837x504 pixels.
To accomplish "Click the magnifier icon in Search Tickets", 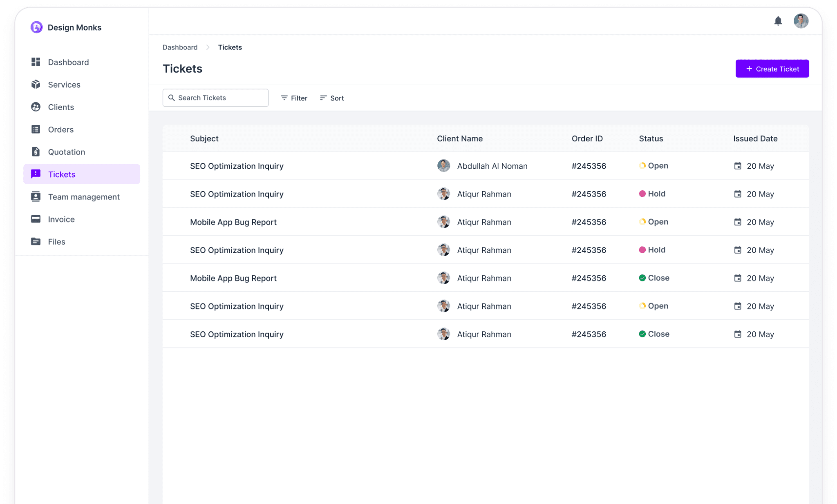I will pyautogui.click(x=172, y=98).
